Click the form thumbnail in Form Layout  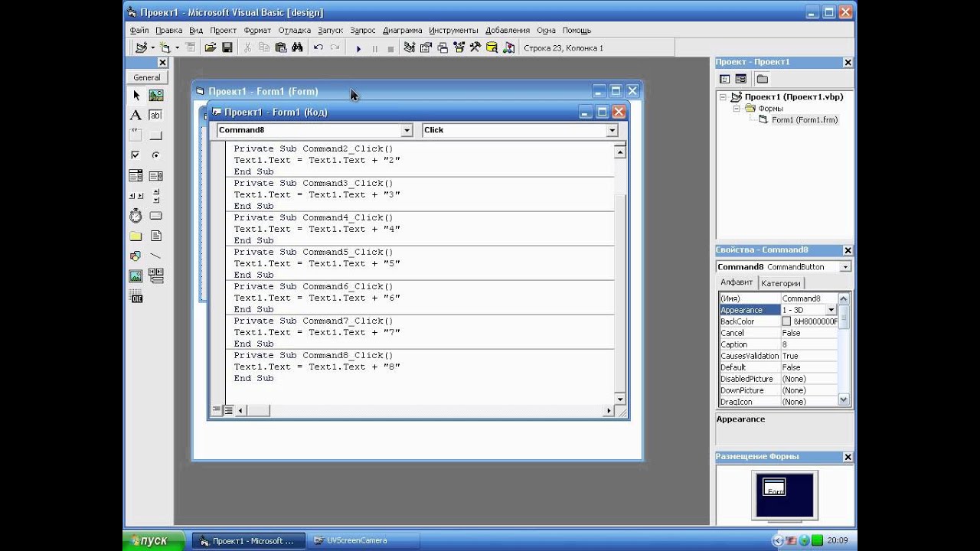775,487
